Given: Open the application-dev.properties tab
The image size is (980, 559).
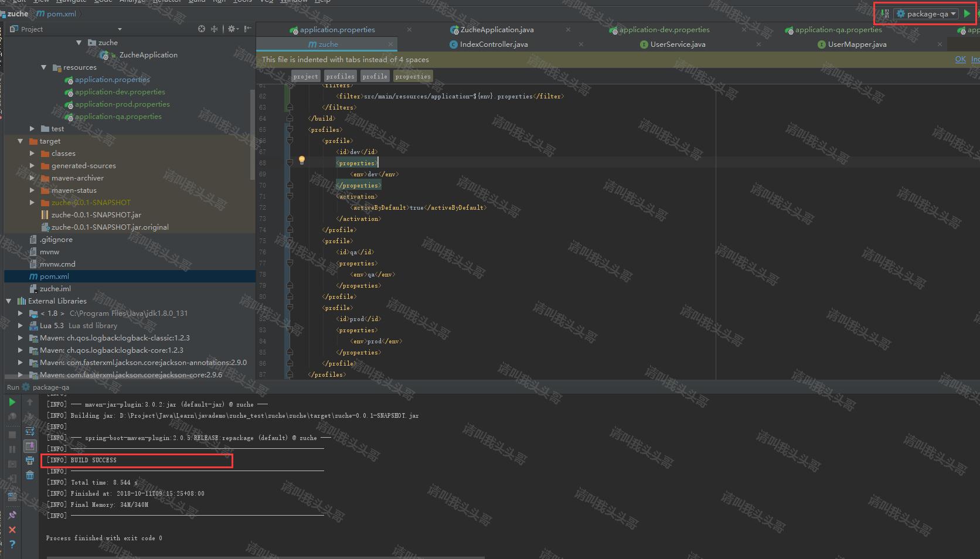Looking at the screenshot, I should pos(664,29).
